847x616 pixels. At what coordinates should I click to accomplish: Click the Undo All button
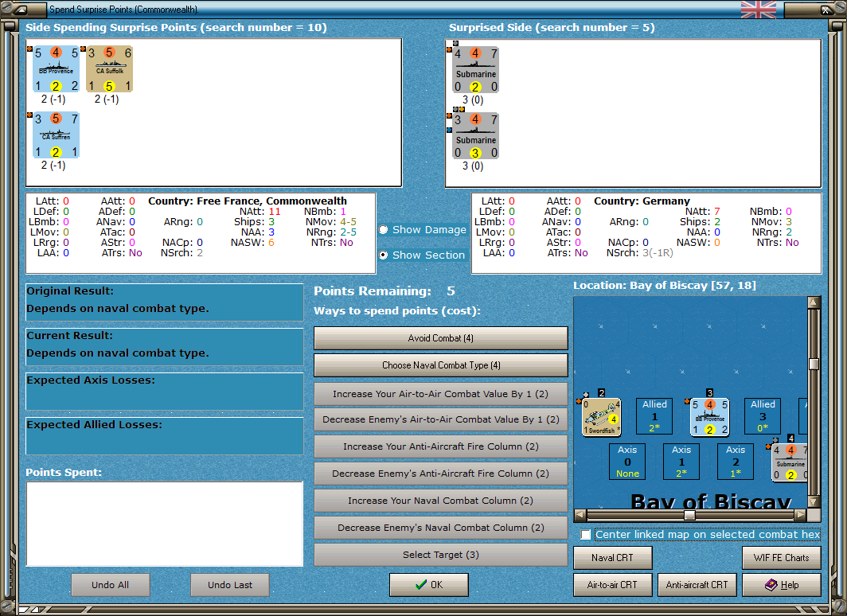coord(110,585)
